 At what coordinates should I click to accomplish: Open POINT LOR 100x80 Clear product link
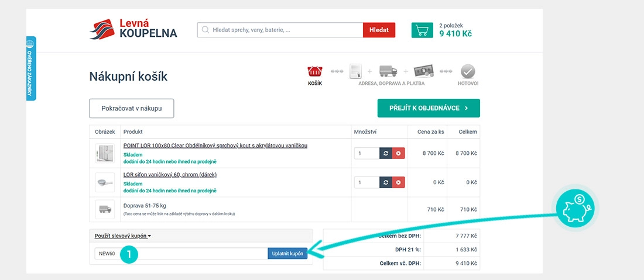pos(215,146)
